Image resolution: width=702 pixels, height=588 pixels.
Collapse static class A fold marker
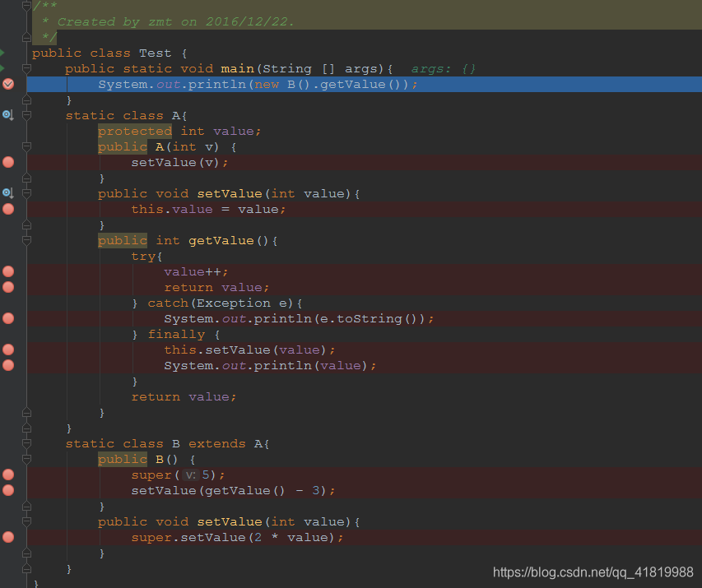[x=26, y=115]
